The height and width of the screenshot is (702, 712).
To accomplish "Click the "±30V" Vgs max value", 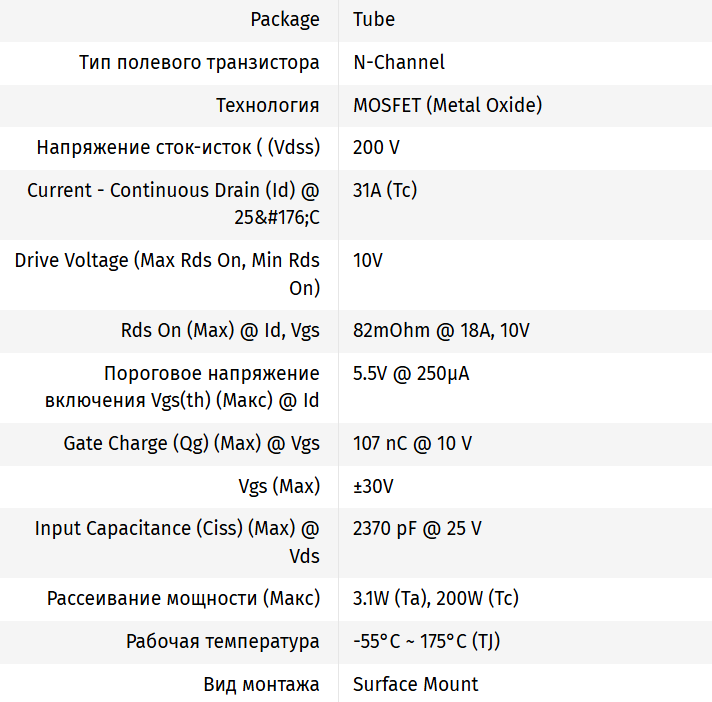I will click(373, 487).
